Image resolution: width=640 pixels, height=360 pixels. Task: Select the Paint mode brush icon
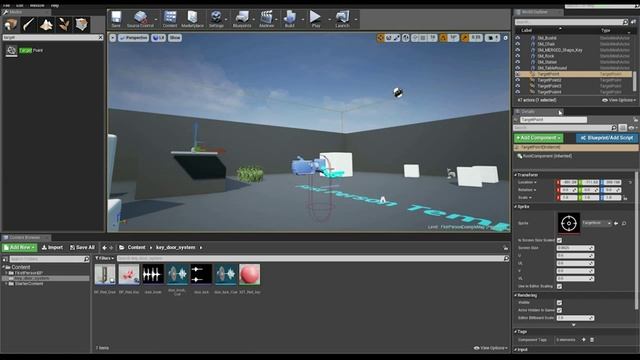click(x=29, y=24)
